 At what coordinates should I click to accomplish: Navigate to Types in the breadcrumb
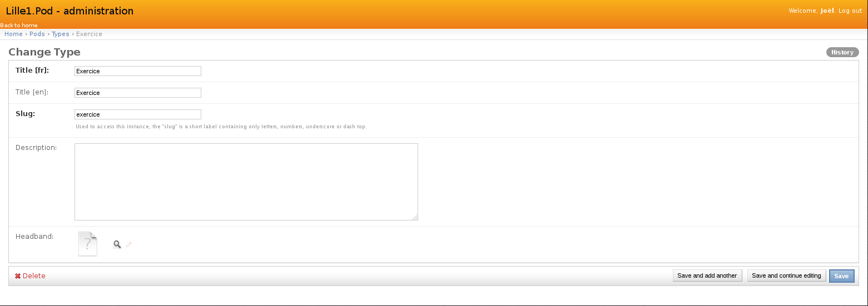click(61, 34)
